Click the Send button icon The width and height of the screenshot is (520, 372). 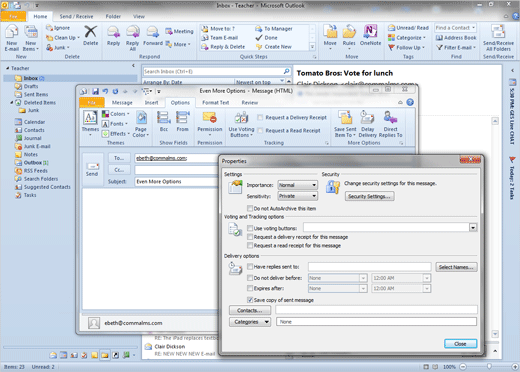pyautogui.click(x=92, y=166)
